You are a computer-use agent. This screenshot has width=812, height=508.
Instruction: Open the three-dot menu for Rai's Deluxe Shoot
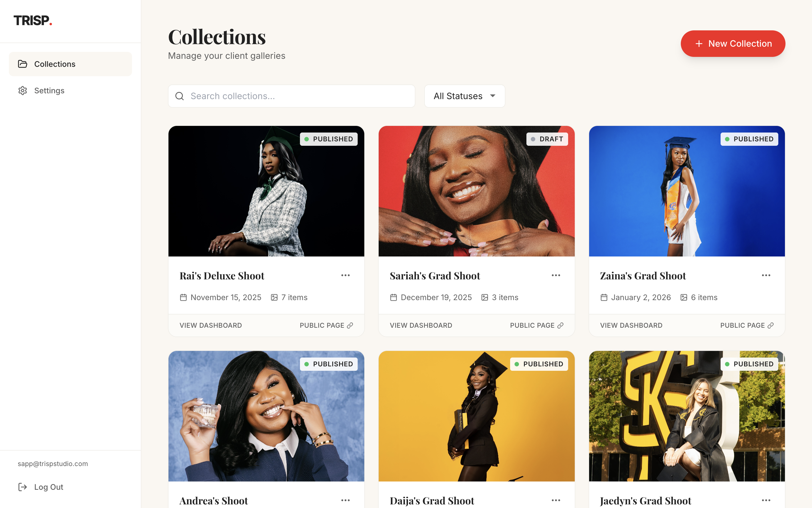pos(345,276)
